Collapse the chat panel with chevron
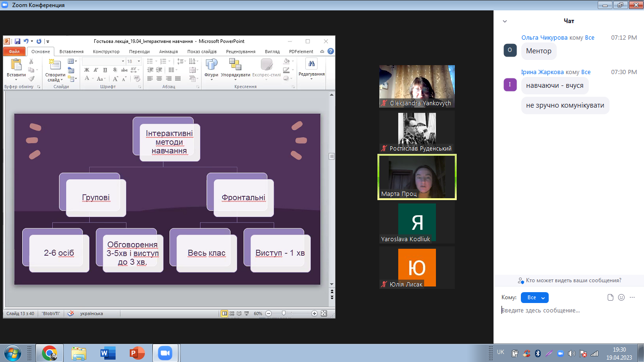 [x=505, y=21]
